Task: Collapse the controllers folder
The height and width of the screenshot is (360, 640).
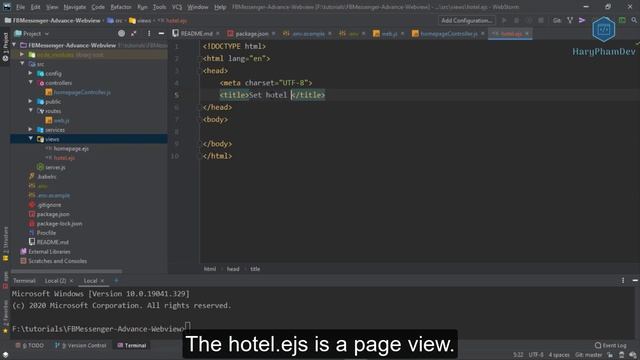Action: [x=31, y=82]
